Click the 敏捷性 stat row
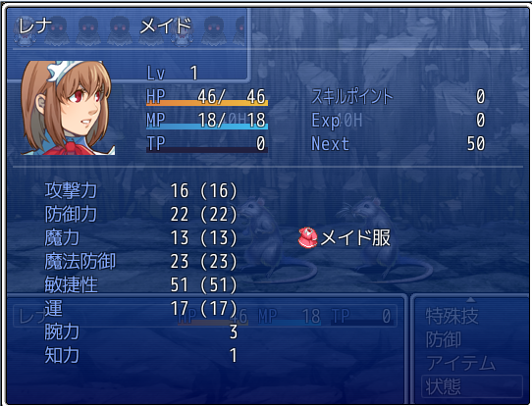 pos(140,284)
